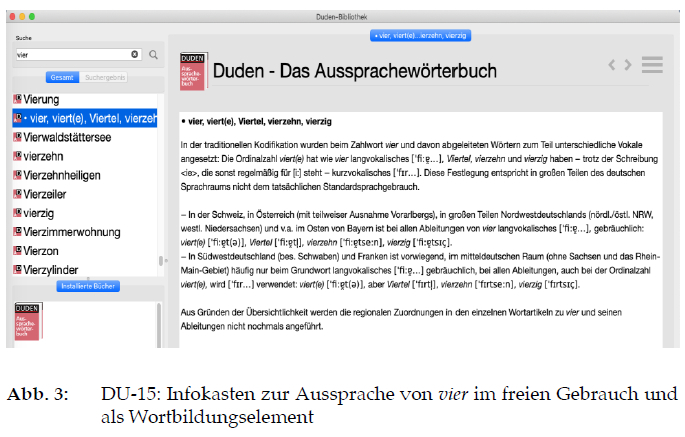Click the Duden icon beside Vierung

pos(17,100)
